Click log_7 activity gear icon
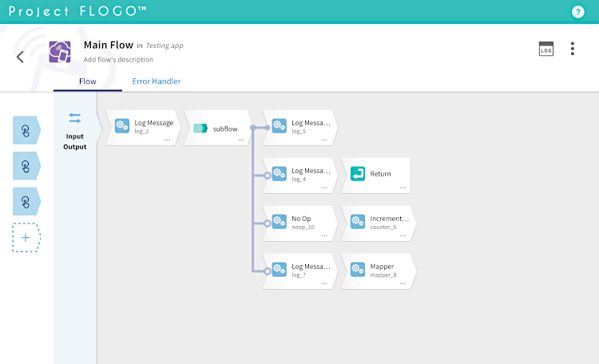This screenshot has height=364, width=599. (x=280, y=269)
